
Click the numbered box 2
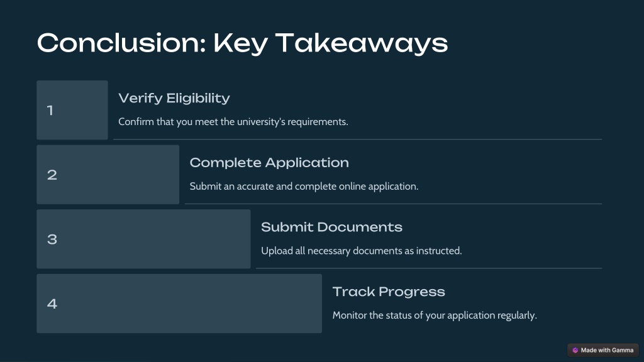click(x=108, y=175)
